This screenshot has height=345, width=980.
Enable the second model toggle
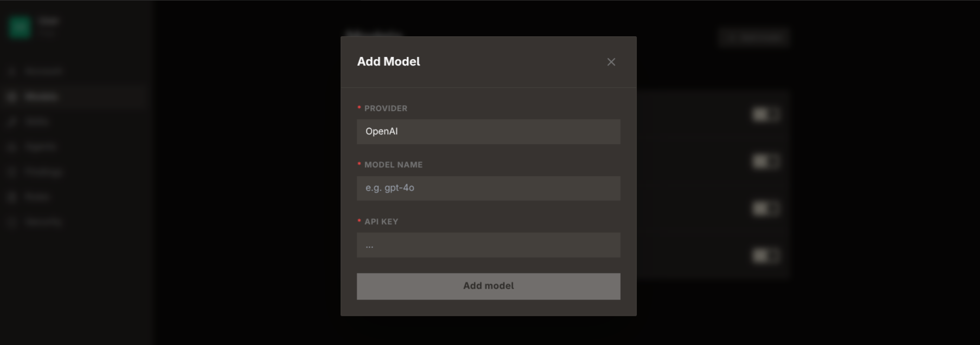[766, 161]
